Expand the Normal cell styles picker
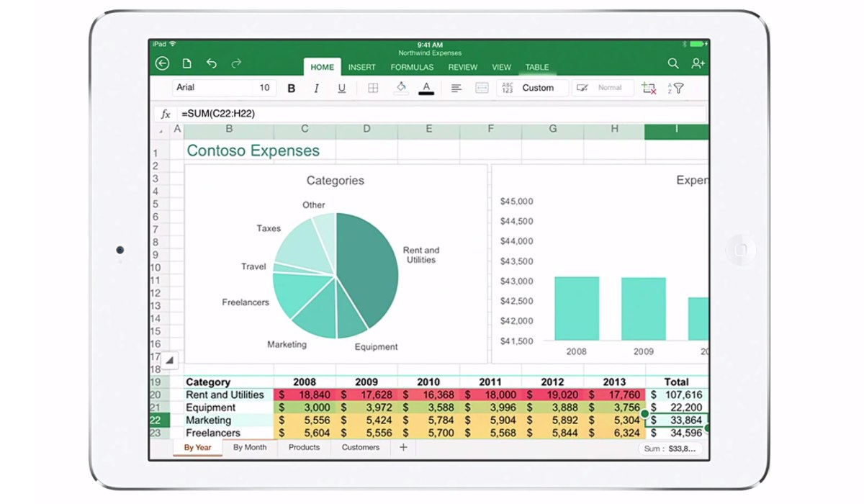 pyautogui.click(x=603, y=88)
